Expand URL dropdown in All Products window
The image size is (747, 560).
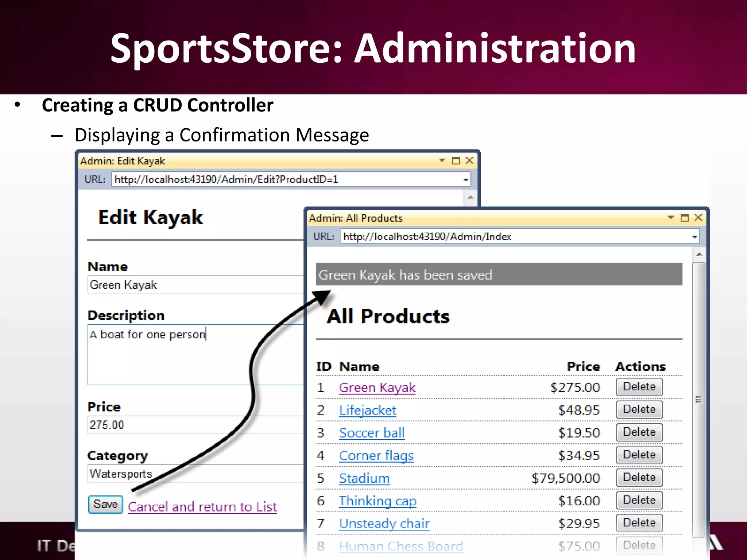(694, 237)
